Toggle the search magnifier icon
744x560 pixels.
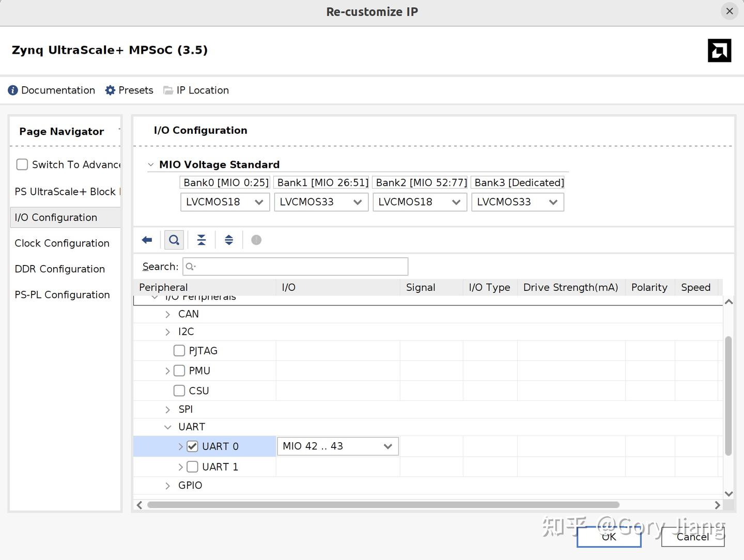coord(174,240)
